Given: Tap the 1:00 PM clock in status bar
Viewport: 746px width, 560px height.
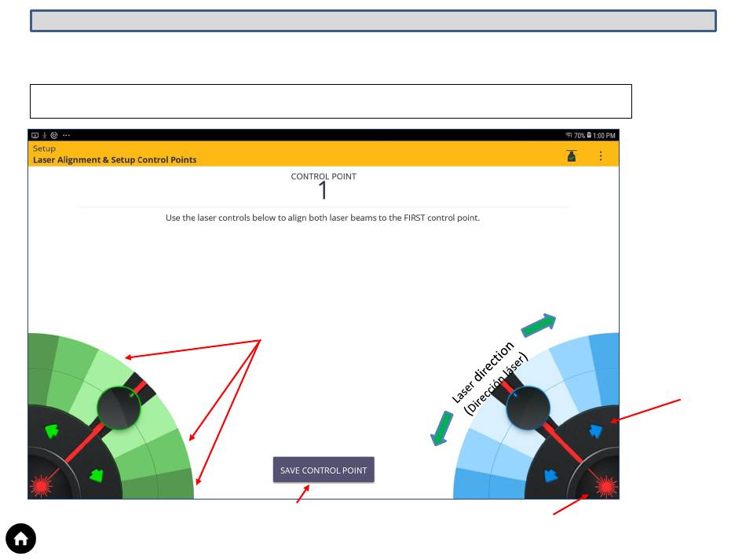Looking at the screenshot, I should pyautogui.click(x=604, y=136).
